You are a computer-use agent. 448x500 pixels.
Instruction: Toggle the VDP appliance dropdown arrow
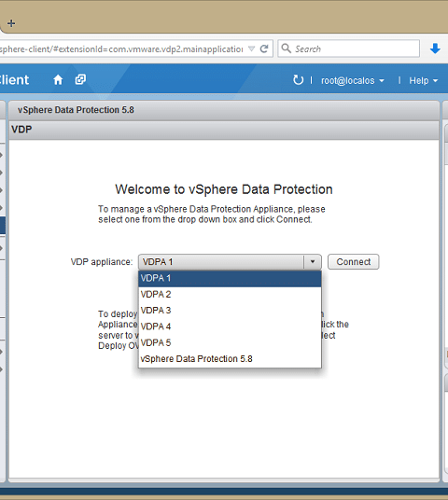313,262
